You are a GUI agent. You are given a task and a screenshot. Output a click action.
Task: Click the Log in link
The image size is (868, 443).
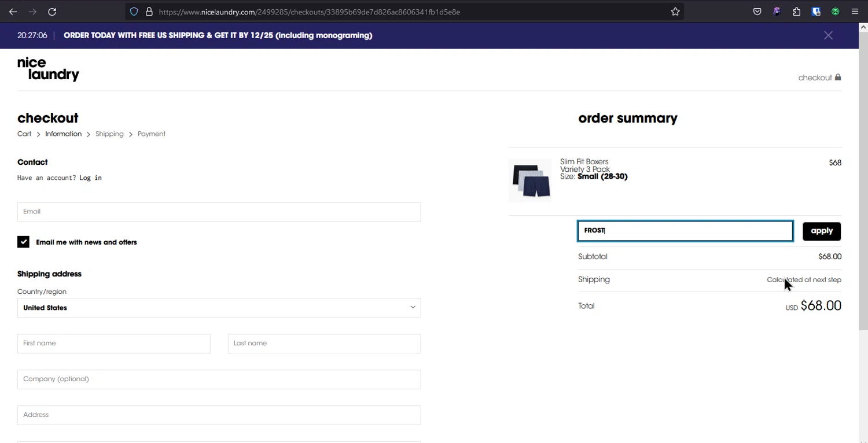click(x=90, y=178)
